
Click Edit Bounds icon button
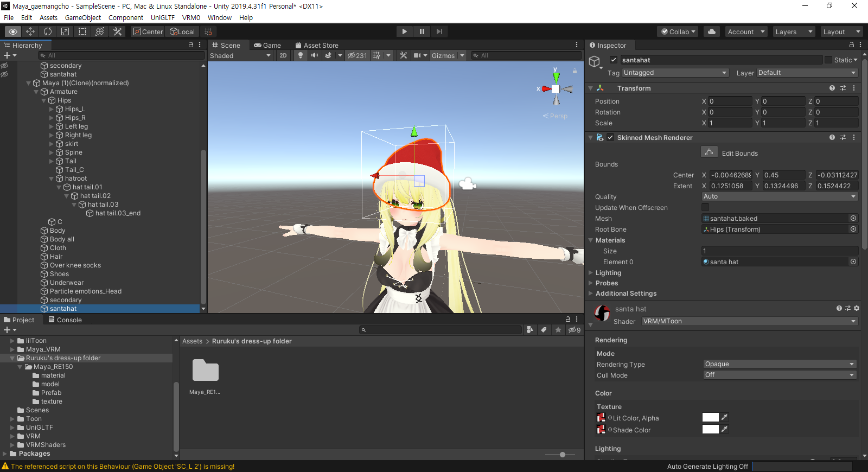tap(709, 152)
